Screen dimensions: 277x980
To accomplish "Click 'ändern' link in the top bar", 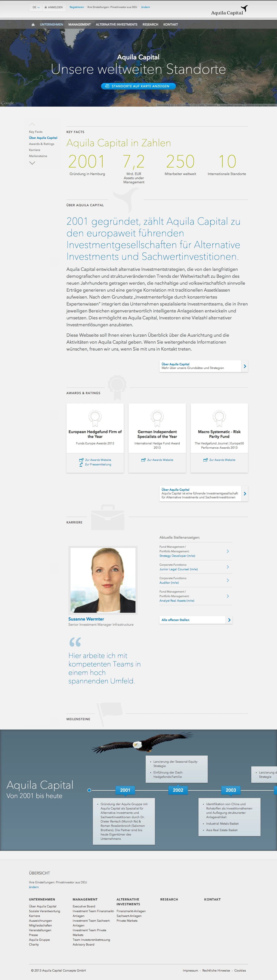I will click(x=145, y=7).
